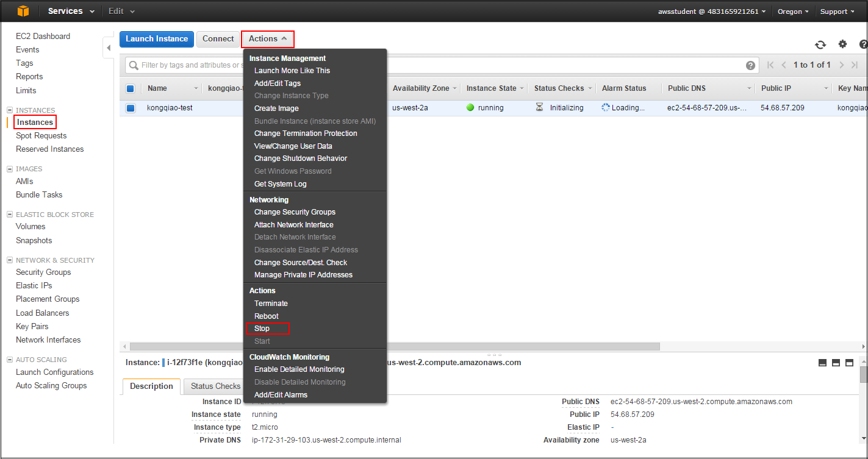Choose Change Shutdown Behavior
The width and height of the screenshot is (868, 459).
[x=301, y=158]
